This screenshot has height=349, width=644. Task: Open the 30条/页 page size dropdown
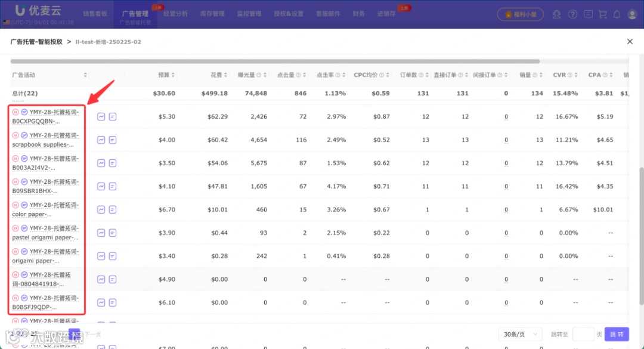519,334
